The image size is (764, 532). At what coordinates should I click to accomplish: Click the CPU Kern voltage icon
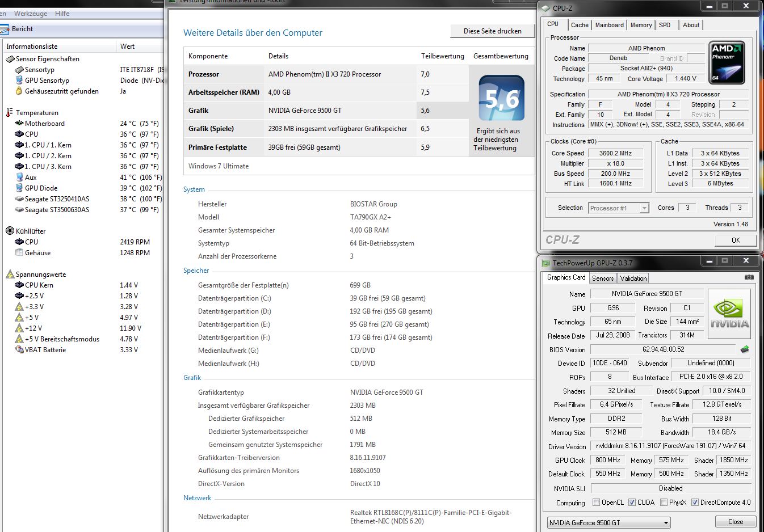click(19, 285)
